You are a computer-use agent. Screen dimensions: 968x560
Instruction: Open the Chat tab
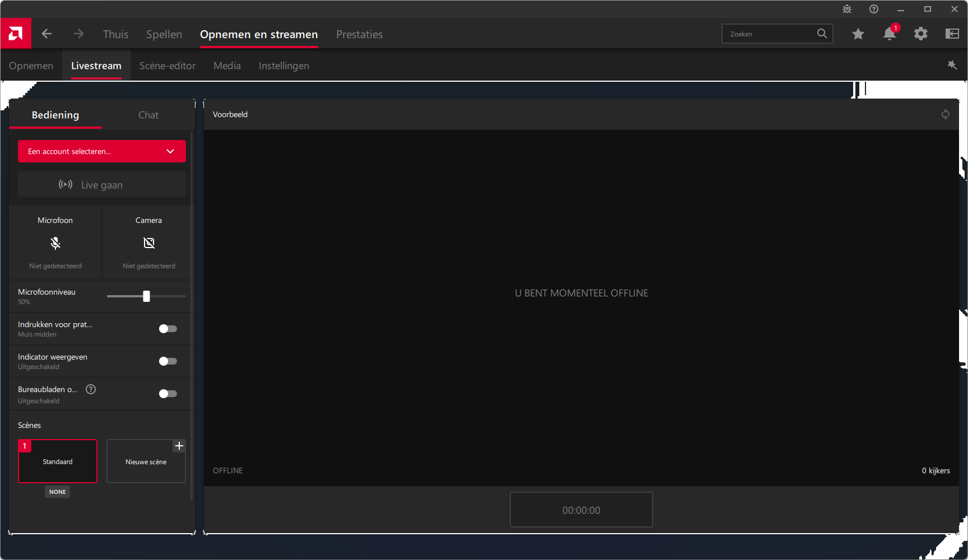(x=148, y=115)
